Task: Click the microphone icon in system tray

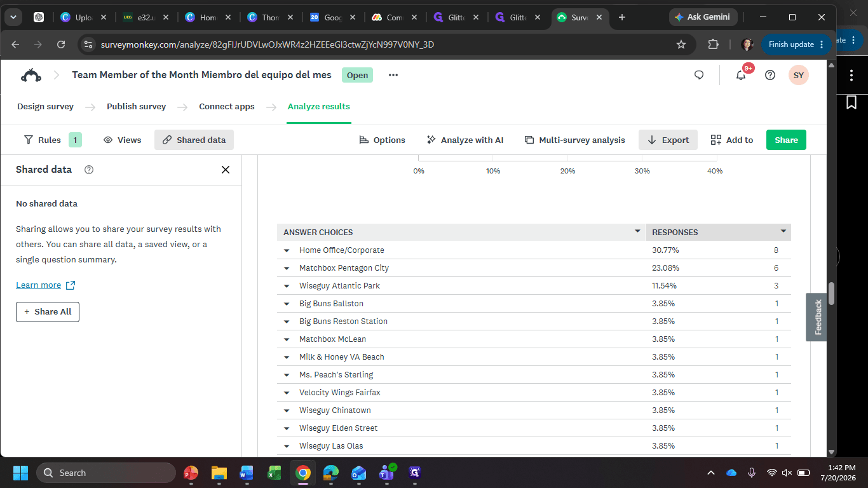Action: [752, 473]
